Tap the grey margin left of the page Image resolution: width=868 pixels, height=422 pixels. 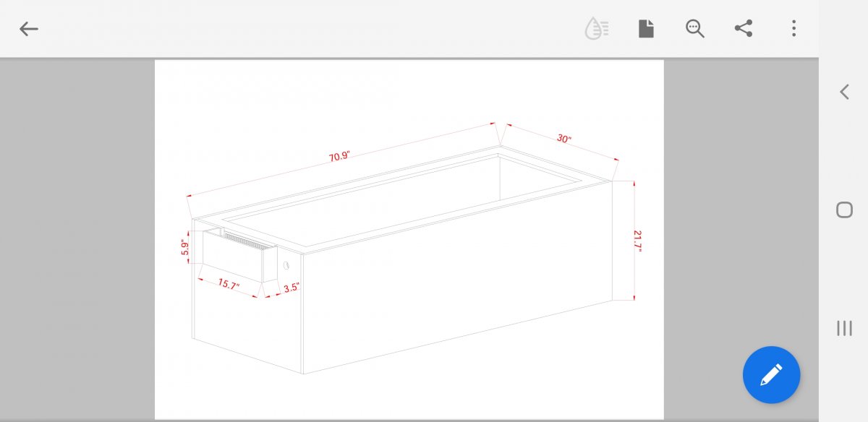pyautogui.click(x=77, y=239)
